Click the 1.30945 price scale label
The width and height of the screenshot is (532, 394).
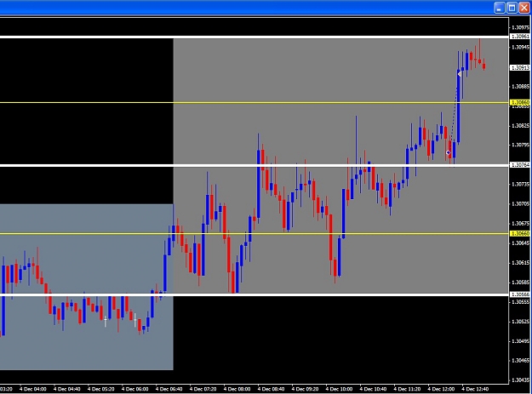click(x=520, y=47)
